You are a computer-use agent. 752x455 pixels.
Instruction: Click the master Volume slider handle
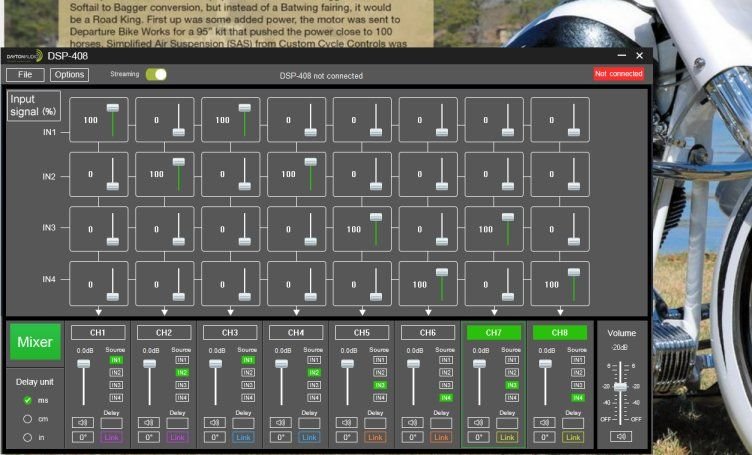(621, 387)
